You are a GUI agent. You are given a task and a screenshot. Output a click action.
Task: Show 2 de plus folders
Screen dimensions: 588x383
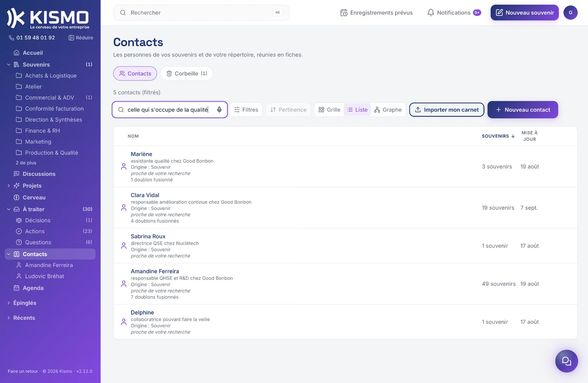tap(26, 163)
